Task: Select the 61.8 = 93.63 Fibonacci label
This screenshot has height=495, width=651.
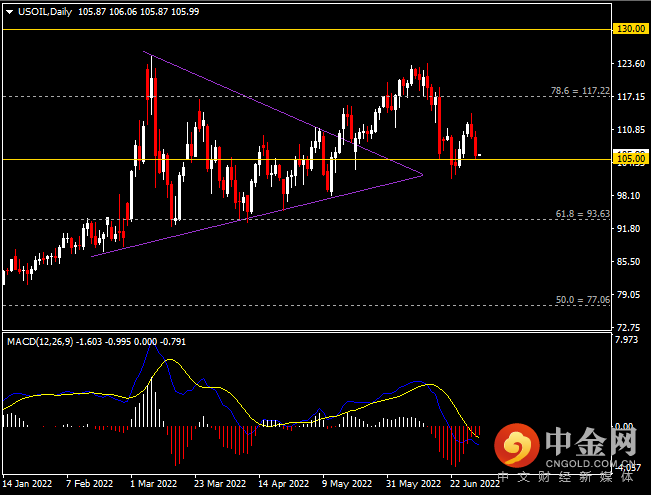Action: (x=582, y=214)
